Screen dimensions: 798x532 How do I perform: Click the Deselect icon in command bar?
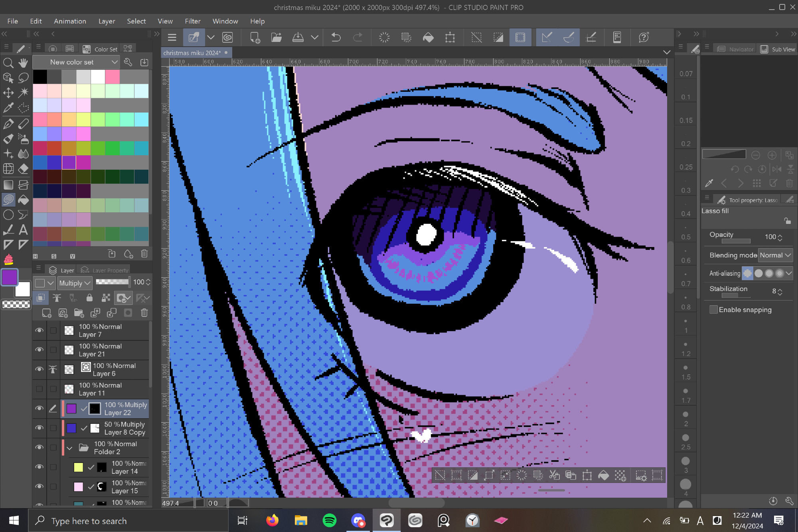tap(476, 38)
